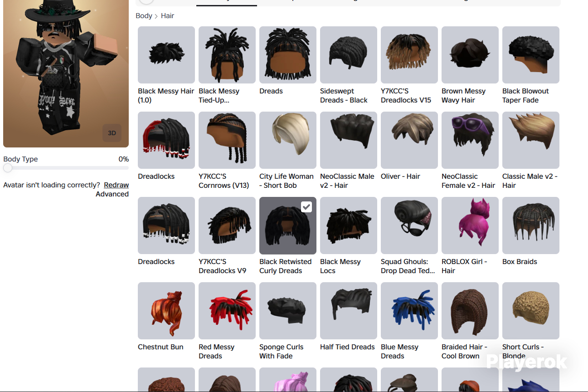588x392 pixels.
Task: Equip Sponge Curls With Fade thumbnail
Action: (288, 311)
